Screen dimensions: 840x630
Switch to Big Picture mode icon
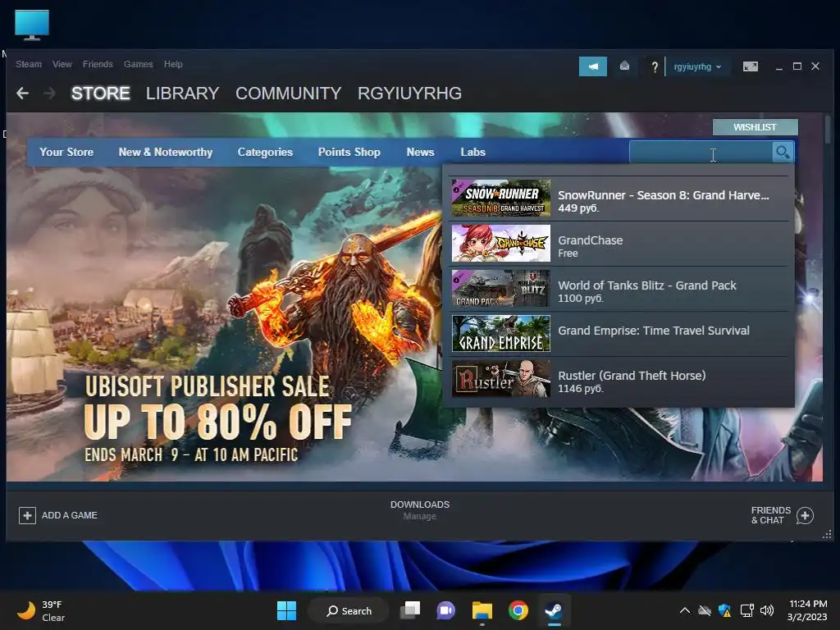click(750, 66)
